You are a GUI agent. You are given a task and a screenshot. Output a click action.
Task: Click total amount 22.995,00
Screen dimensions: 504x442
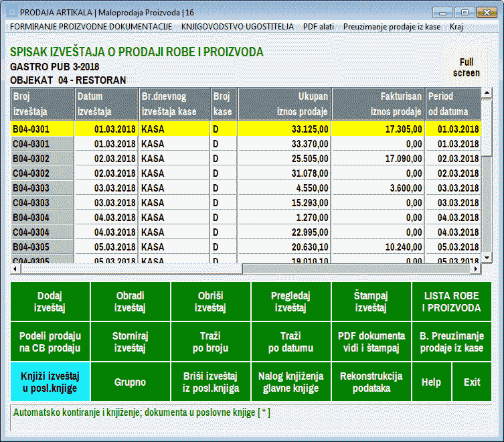(x=310, y=232)
